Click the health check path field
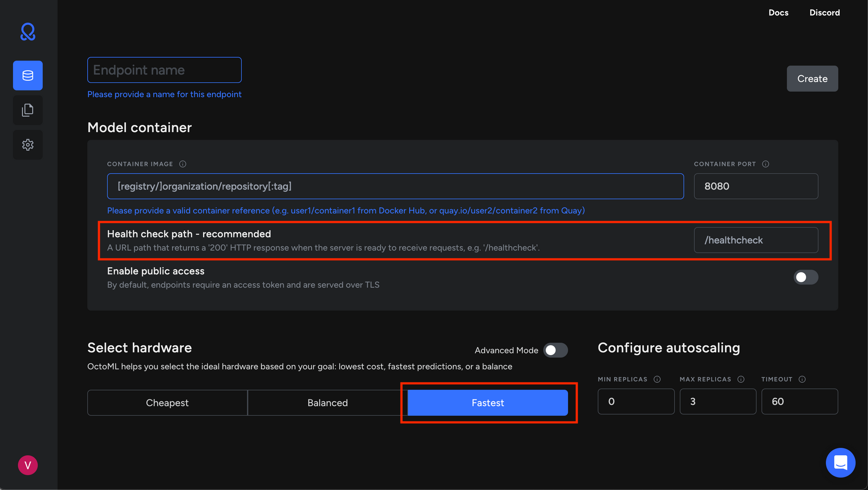 756,240
